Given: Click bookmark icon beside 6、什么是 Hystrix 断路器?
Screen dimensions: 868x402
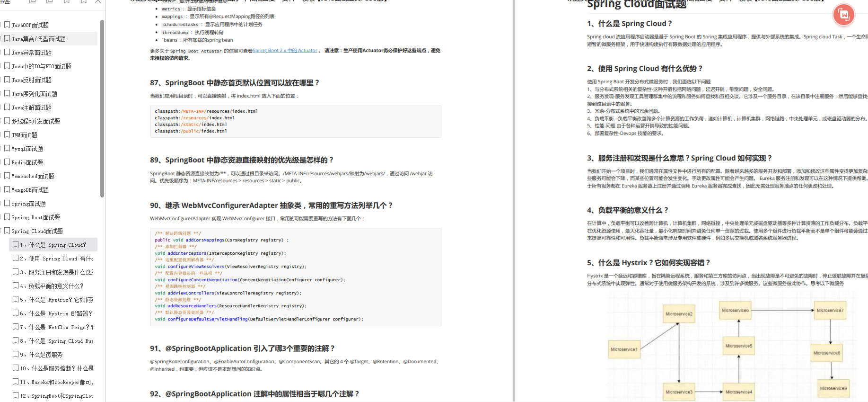Looking at the screenshot, I should [x=16, y=313].
